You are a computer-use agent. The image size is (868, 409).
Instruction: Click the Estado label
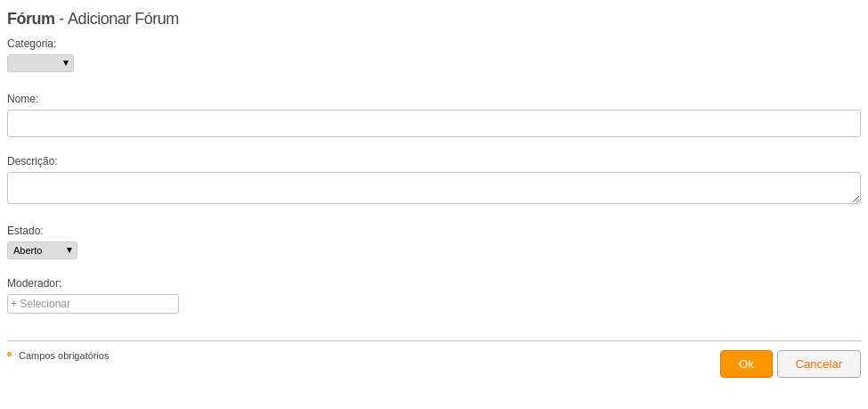pyautogui.click(x=25, y=231)
